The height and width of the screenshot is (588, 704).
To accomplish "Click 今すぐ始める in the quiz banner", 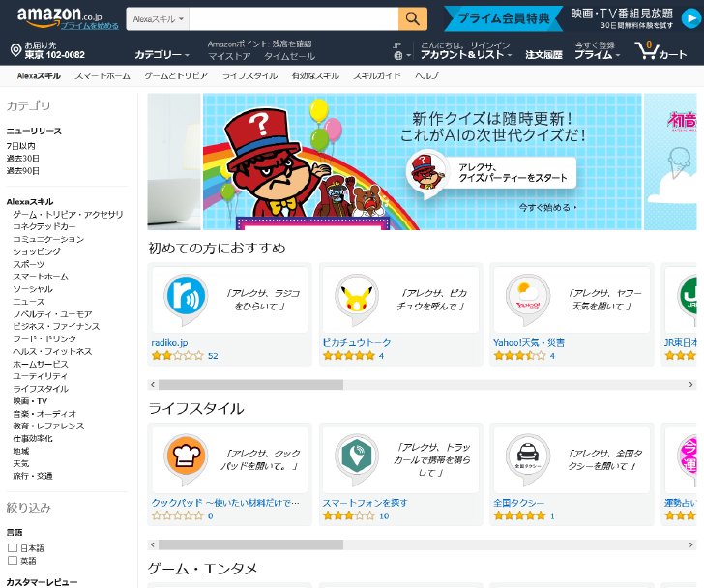I will tap(547, 208).
